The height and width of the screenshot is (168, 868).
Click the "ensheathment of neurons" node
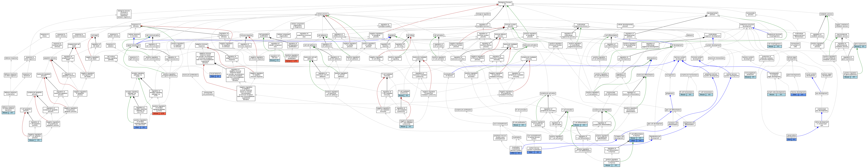pyautogui.click(x=449, y=75)
